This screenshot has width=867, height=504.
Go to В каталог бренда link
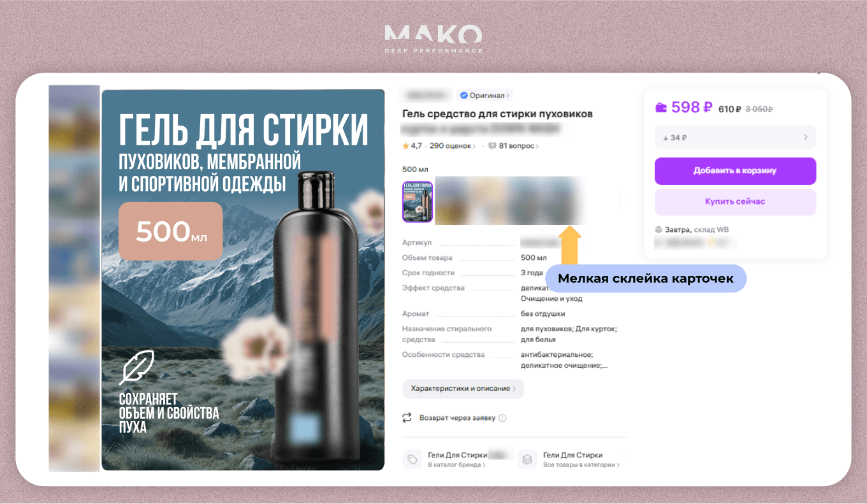pyautogui.click(x=456, y=465)
